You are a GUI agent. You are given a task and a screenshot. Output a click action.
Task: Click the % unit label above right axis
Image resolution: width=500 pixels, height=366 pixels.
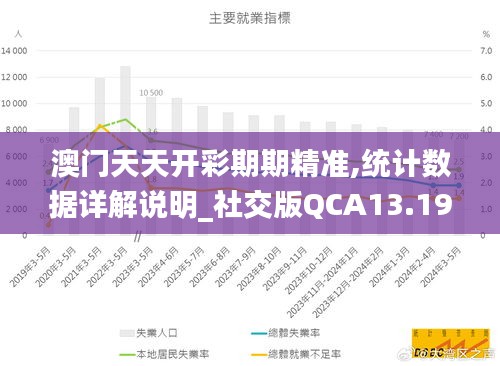486,34
